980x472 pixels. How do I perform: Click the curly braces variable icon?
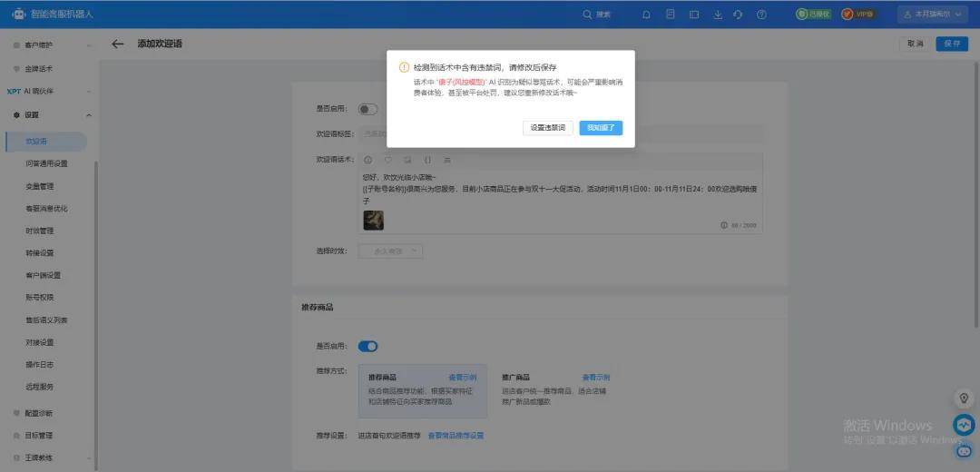pyautogui.click(x=427, y=160)
